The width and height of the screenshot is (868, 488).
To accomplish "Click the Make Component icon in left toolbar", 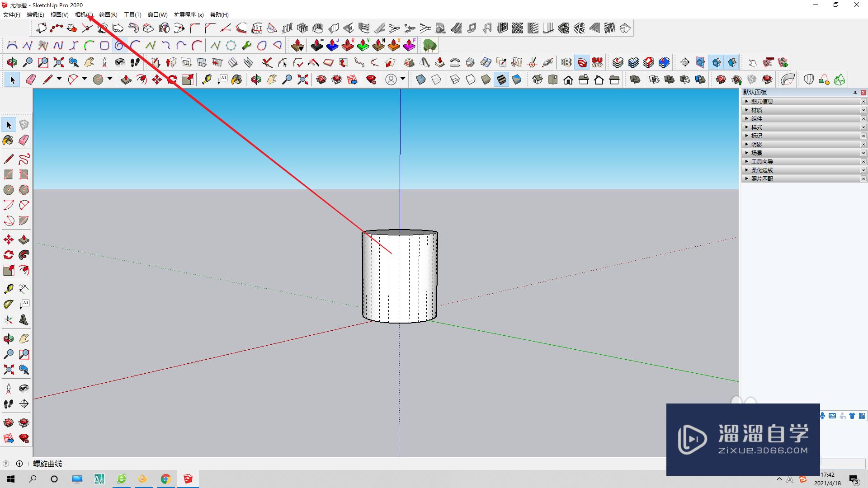I will pyautogui.click(x=24, y=125).
